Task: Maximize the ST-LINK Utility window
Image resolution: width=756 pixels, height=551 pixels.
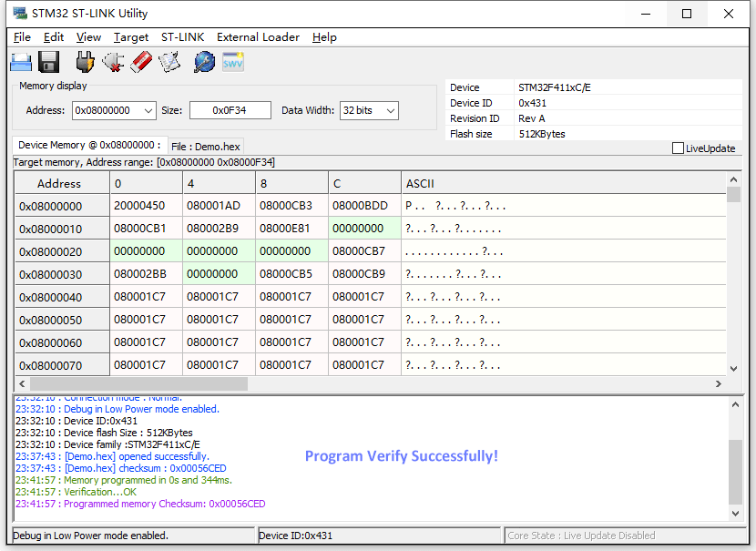Action: pos(687,14)
